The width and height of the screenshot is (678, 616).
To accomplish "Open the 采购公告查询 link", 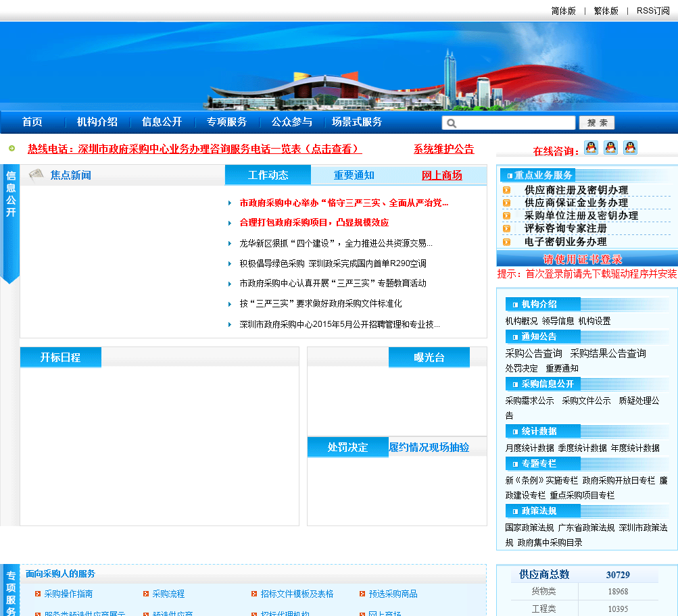I will click(533, 353).
